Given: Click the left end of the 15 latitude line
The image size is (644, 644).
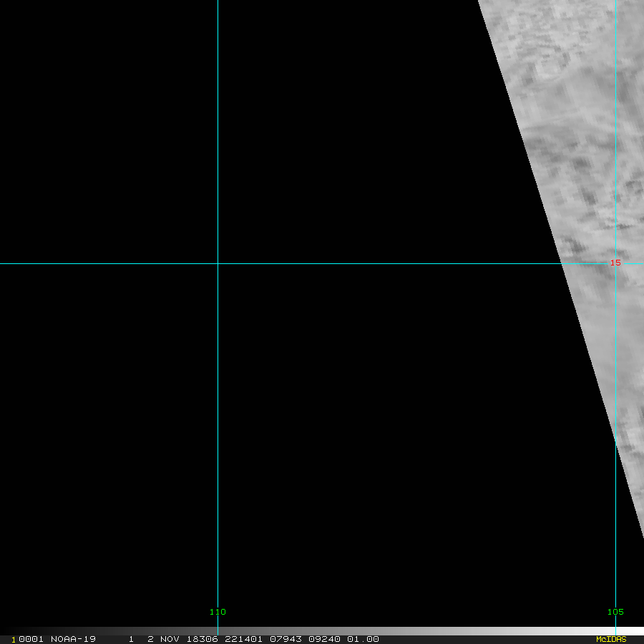Looking at the screenshot, I should [4, 263].
